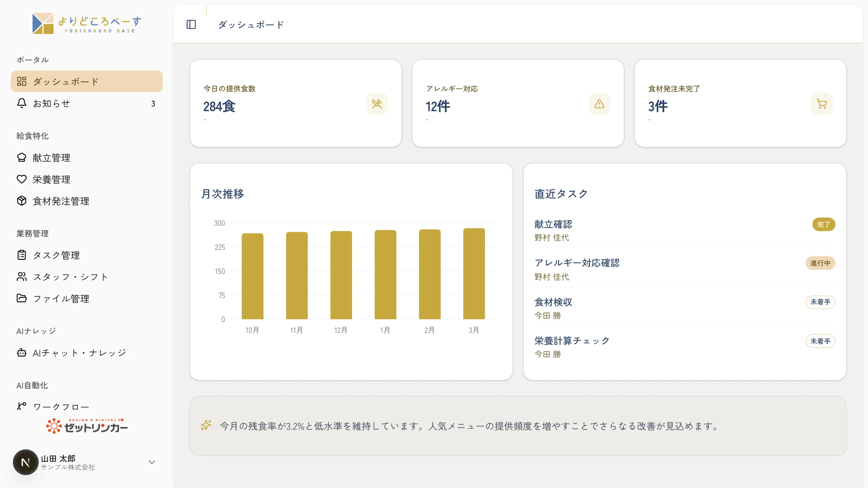Open 食材発注管理 in the sidebar
Screen dimensions: 868x488
pos(87,201)
